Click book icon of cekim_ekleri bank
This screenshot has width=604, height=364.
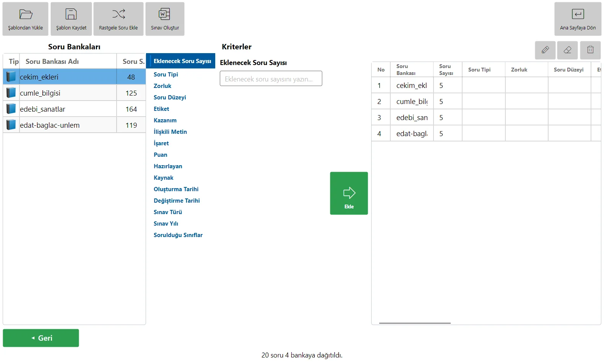coord(11,77)
